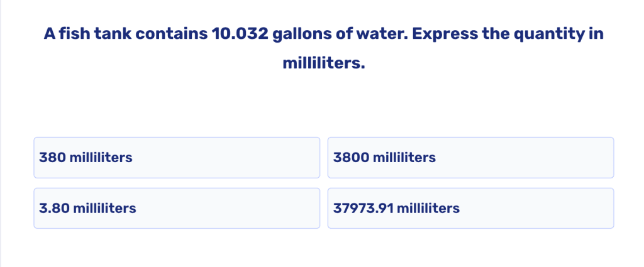Click the "3.80 milliliters" label text
Image resolution: width=644 pixels, height=267 pixels.
[87, 208]
